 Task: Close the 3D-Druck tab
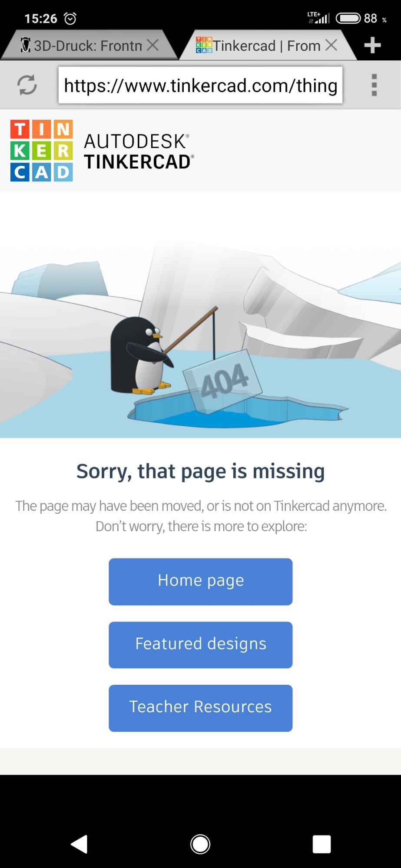(152, 45)
